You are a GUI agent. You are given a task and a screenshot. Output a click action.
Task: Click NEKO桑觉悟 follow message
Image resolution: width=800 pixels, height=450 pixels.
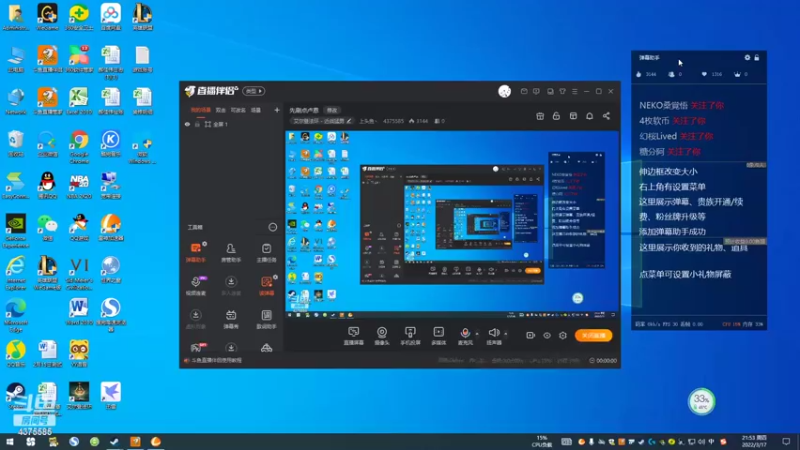682,106
